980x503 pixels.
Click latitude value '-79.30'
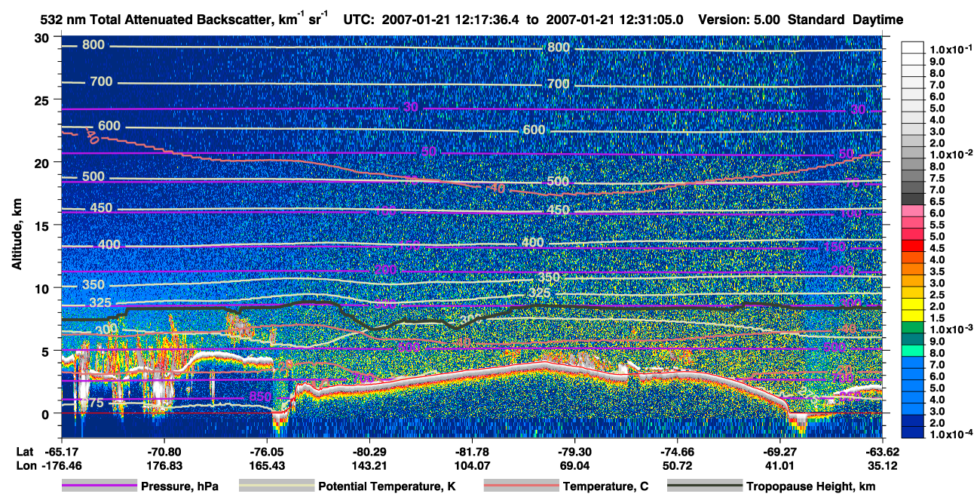[x=574, y=452]
